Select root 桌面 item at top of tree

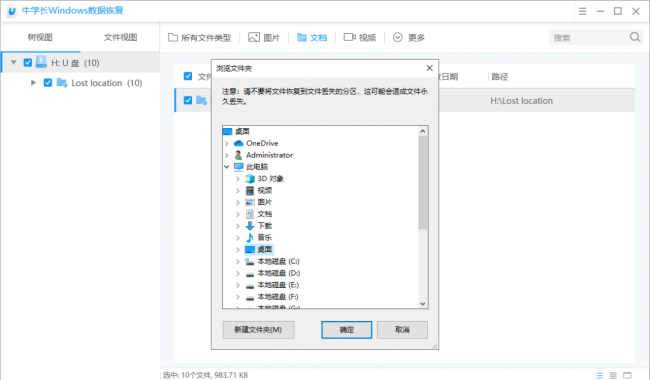(x=242, y=131)
